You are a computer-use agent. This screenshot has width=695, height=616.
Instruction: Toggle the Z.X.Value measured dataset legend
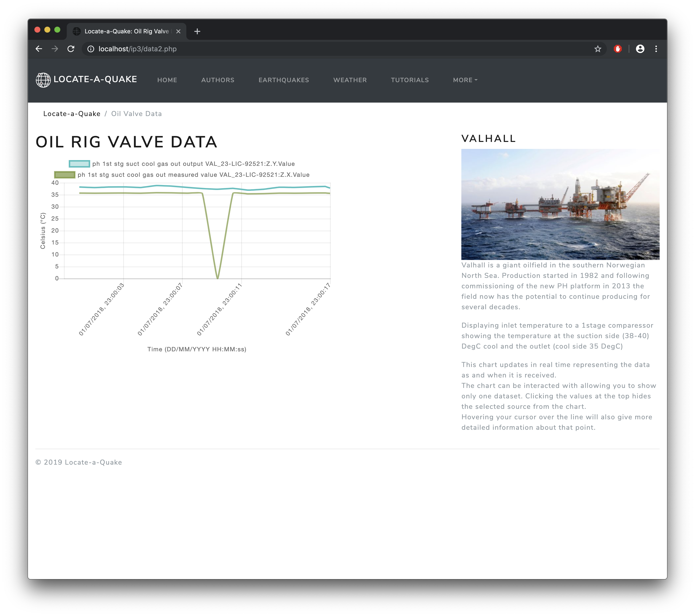pos(193,175)
